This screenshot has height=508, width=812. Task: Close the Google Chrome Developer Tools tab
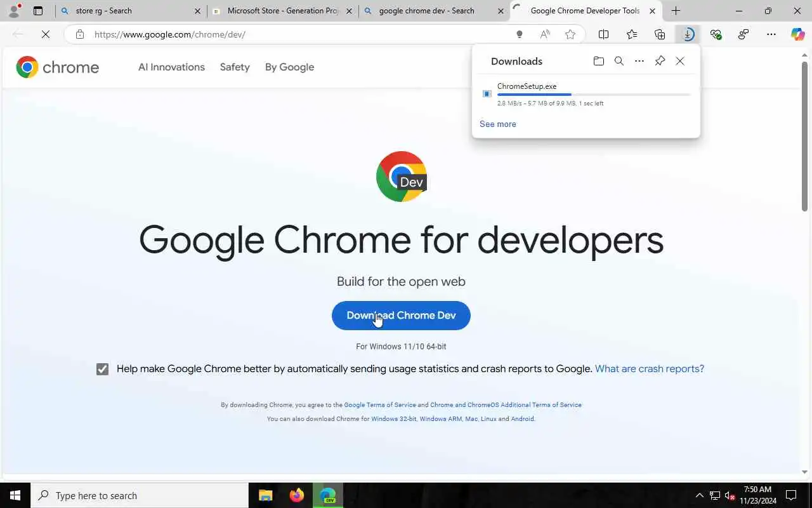coord(652,11)
